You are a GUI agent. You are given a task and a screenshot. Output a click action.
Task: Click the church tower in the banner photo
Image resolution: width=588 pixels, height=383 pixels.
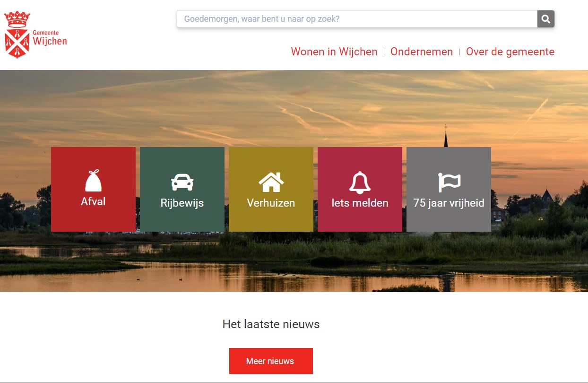(x=445, y=137)
